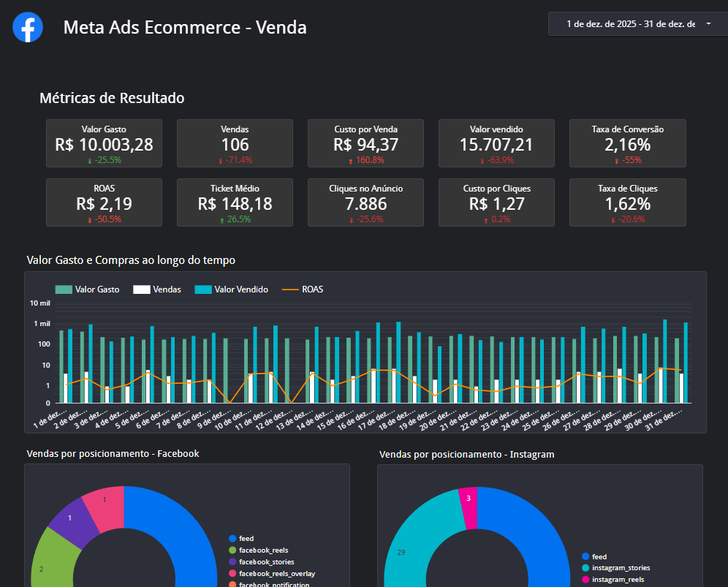This screenshot has width=728, height=587.
Task: Click the Vendas por posicionamento - Facebook title
Action: (x=113, y=454)
